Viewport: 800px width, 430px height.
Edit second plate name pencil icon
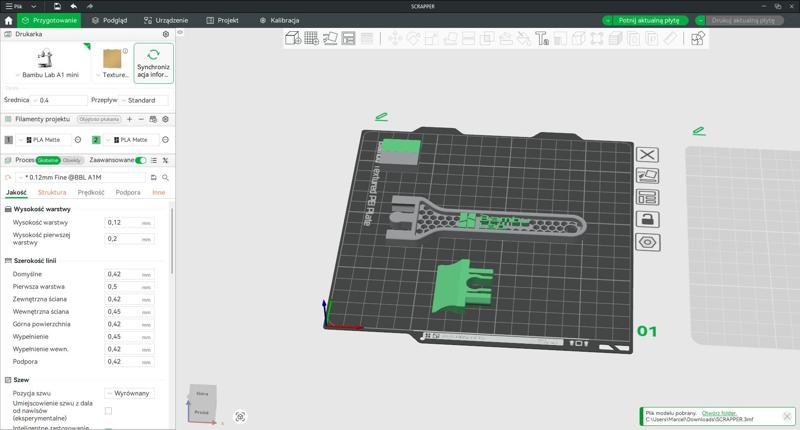pos(699,131)
